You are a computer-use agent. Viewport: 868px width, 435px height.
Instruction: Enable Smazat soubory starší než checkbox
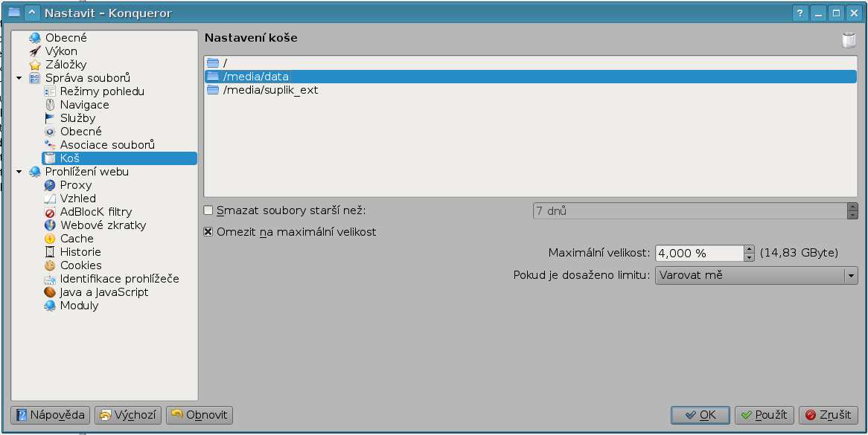(208, 210)
